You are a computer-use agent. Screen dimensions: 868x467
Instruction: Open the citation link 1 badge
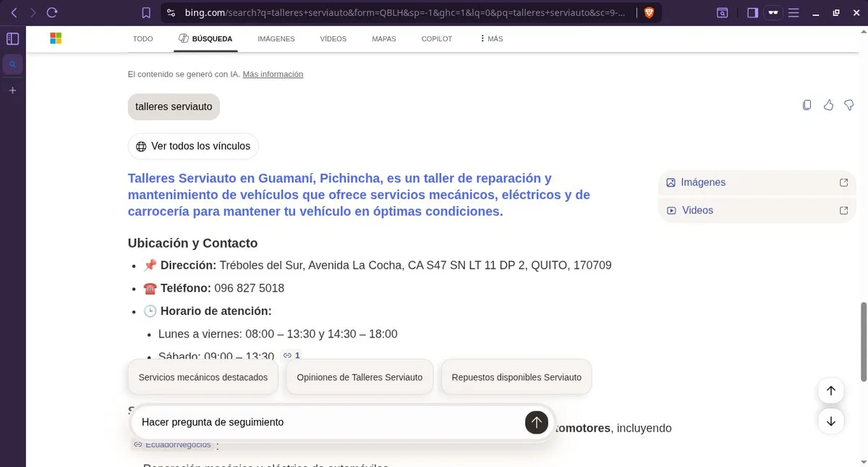click(291, 355)
